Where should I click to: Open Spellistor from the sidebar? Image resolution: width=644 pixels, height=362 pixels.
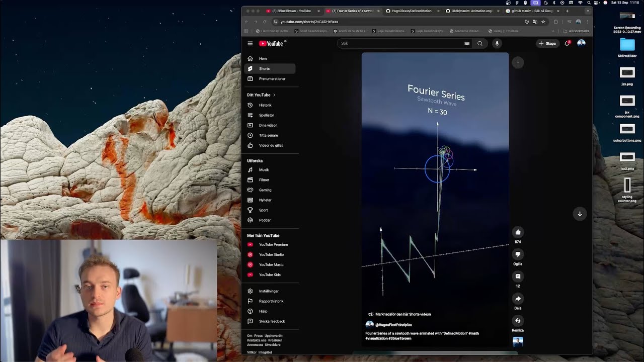270,115
